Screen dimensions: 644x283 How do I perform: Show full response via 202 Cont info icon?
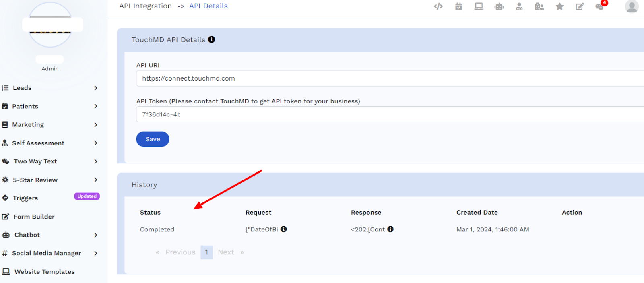pos(390,229)
